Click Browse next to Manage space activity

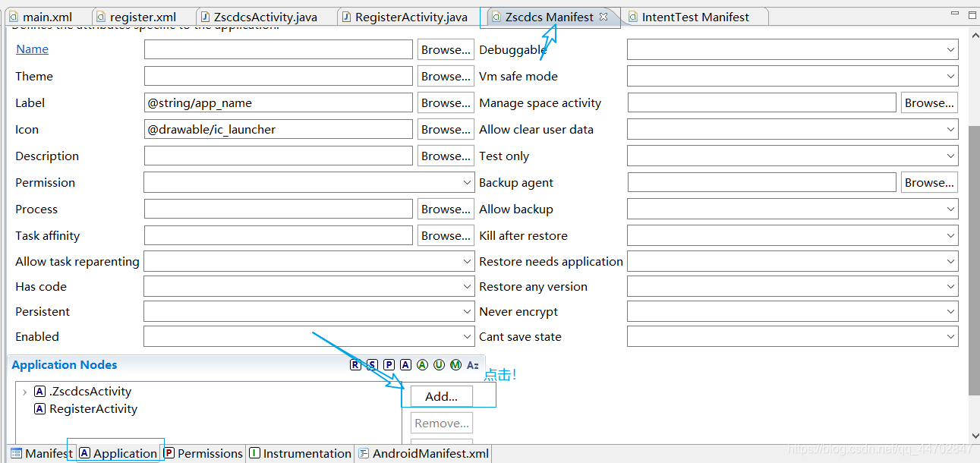[x=929, y=103]
